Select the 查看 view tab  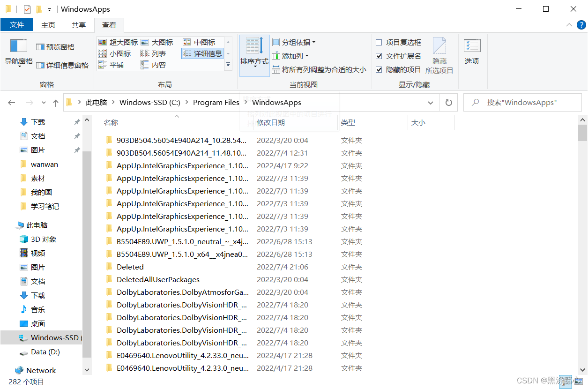tap(109, 25)
